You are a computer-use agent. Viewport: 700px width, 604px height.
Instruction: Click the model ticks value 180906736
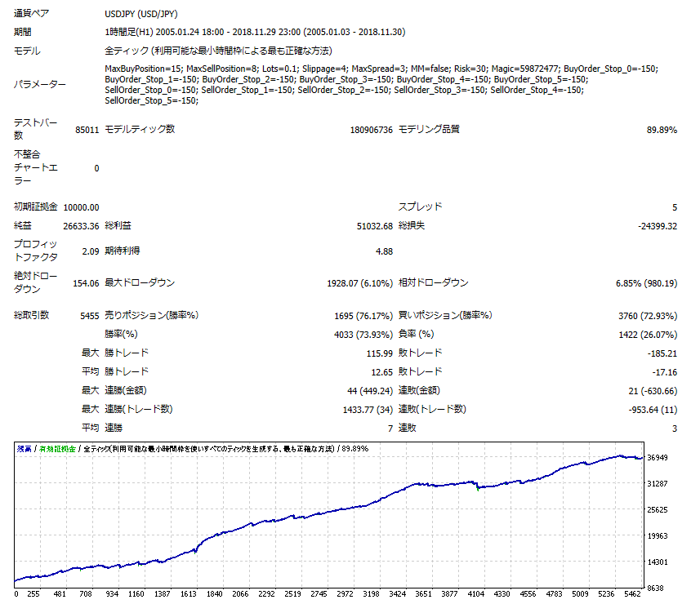tap(372, 130)
